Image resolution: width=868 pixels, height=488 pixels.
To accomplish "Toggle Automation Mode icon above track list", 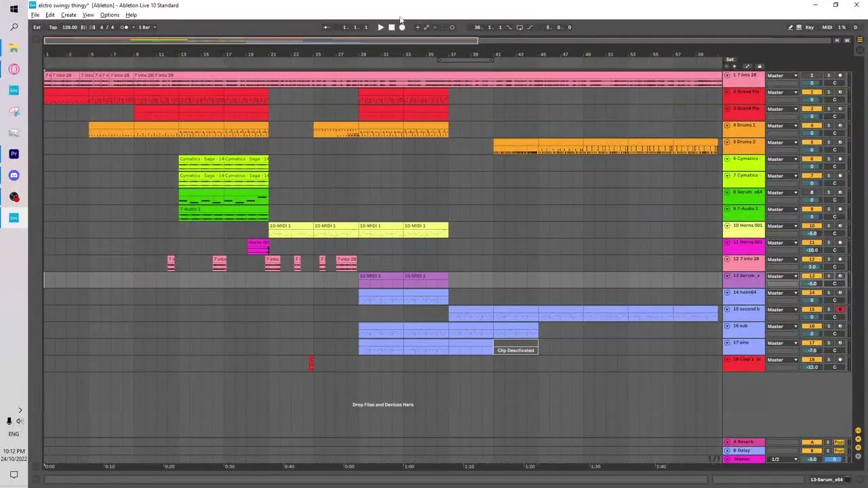I will (747, 66).
